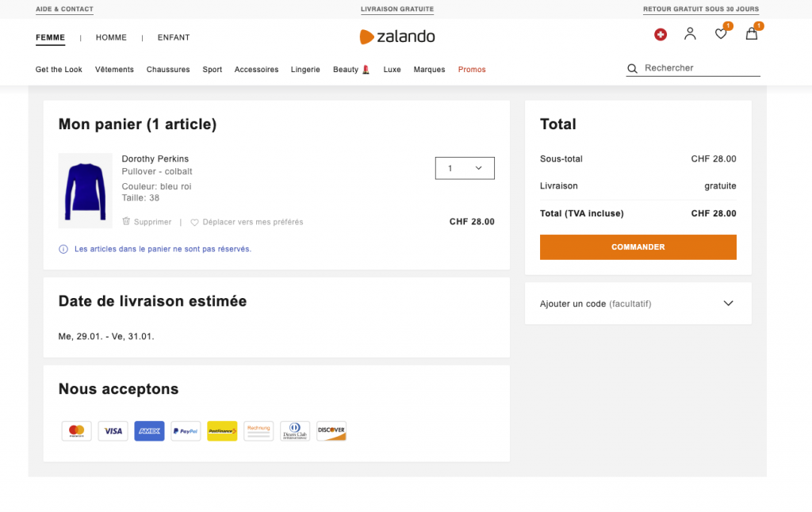This screenshot has width=812, height=512.
Task: Switch to the Enfant section
Action: point(174,37)
